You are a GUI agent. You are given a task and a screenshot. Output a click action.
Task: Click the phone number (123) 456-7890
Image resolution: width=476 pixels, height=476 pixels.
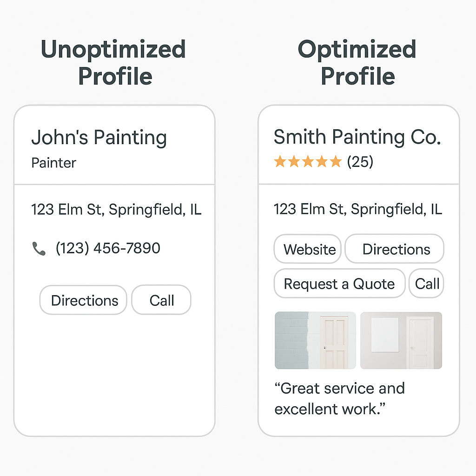click(108, 248)
